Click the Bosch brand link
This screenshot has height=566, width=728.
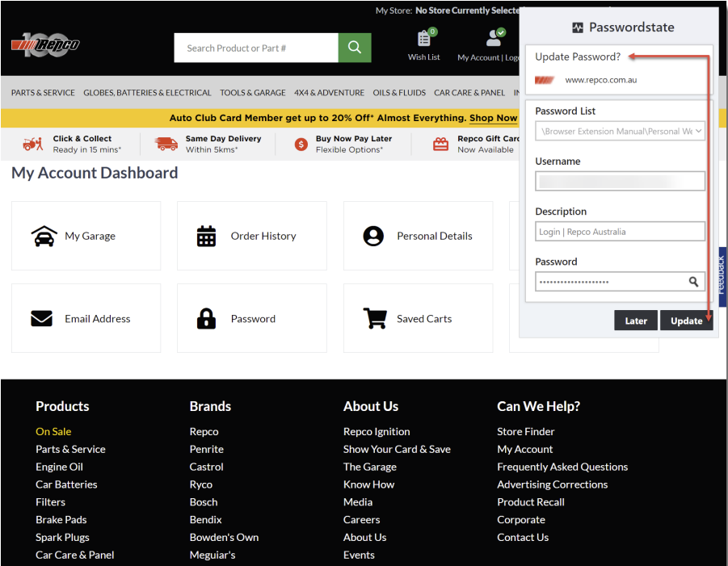point(204,502)
